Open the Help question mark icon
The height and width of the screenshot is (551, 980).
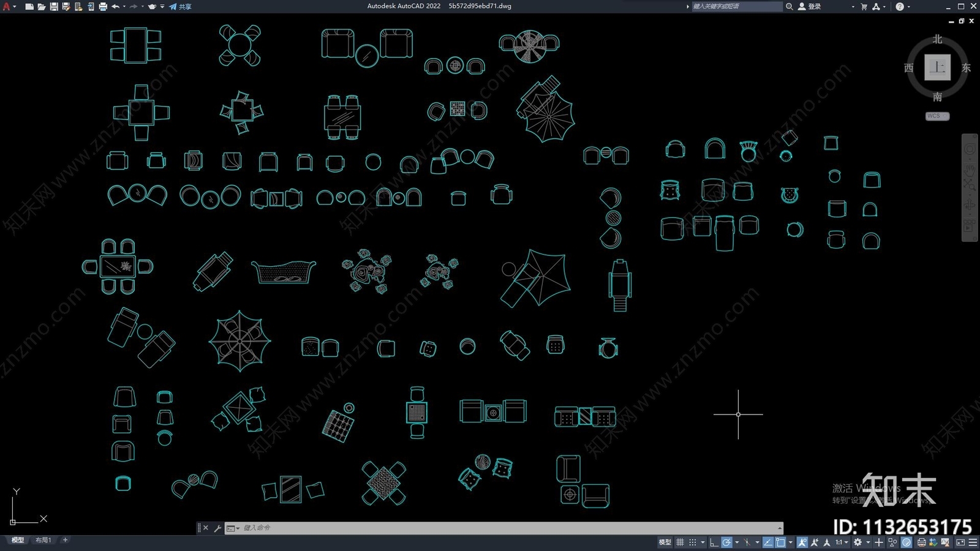tap(900, 7)
